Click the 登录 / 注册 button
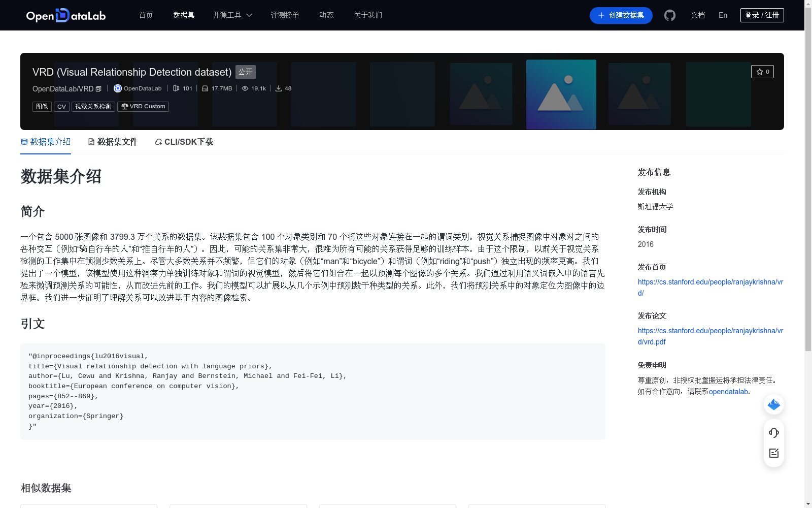812x508 pixels. (x=762, y=15)
